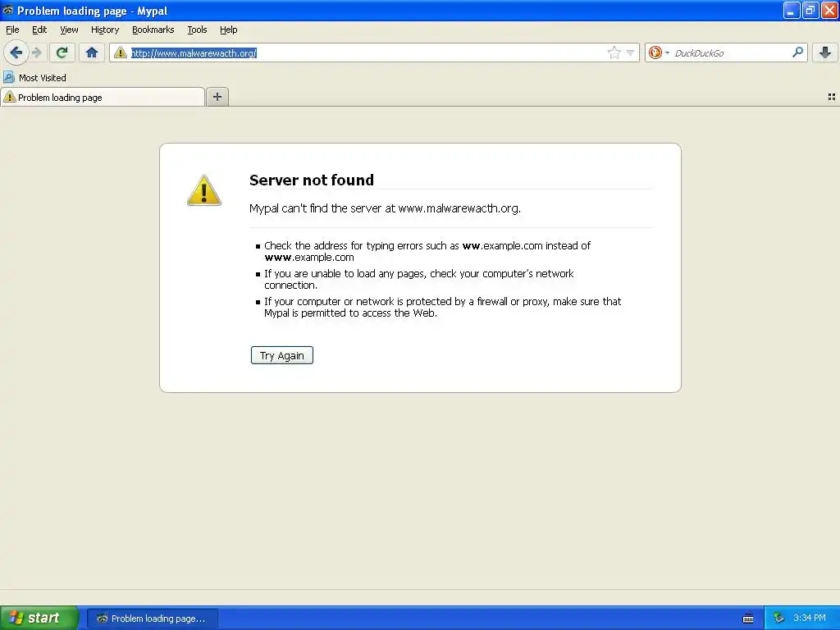Click the Try Again button
The height and width of the screenshot is (630, 840).
(282, 355)
